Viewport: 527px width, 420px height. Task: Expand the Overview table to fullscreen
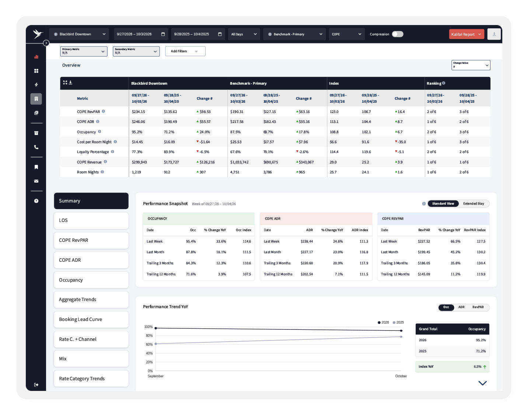[x=65, y=82]
